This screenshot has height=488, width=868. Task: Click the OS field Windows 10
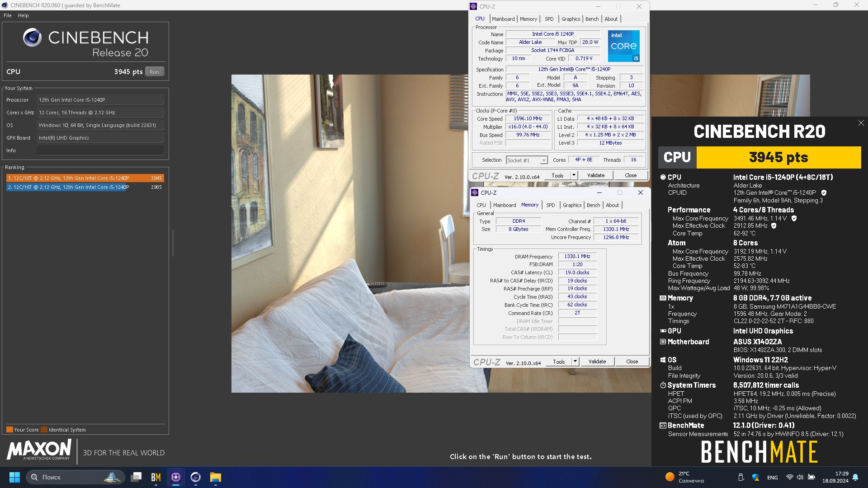point(100,125)
